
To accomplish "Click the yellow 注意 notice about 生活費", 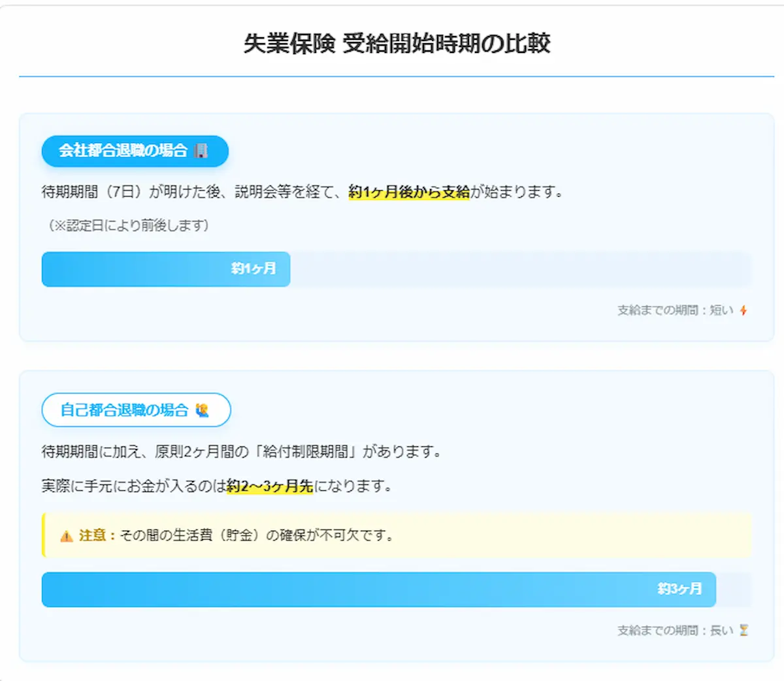I will point(397,535).
